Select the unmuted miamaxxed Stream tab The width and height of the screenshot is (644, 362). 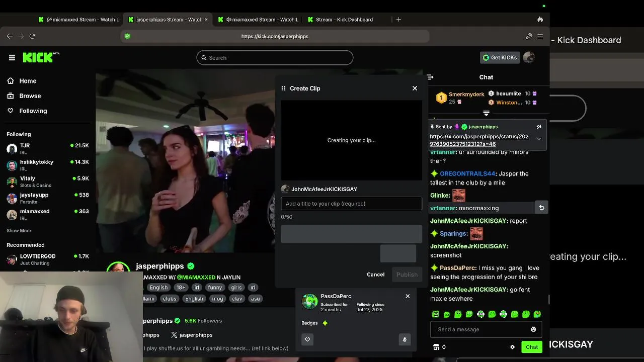point(258,20)
